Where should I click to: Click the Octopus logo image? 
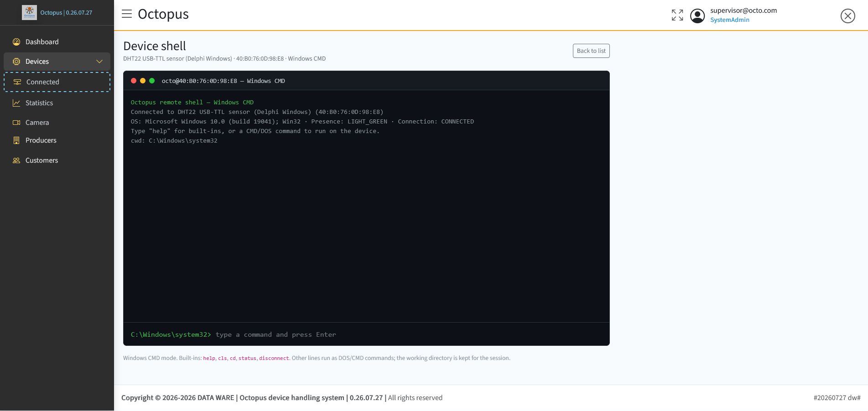(29, 13)
